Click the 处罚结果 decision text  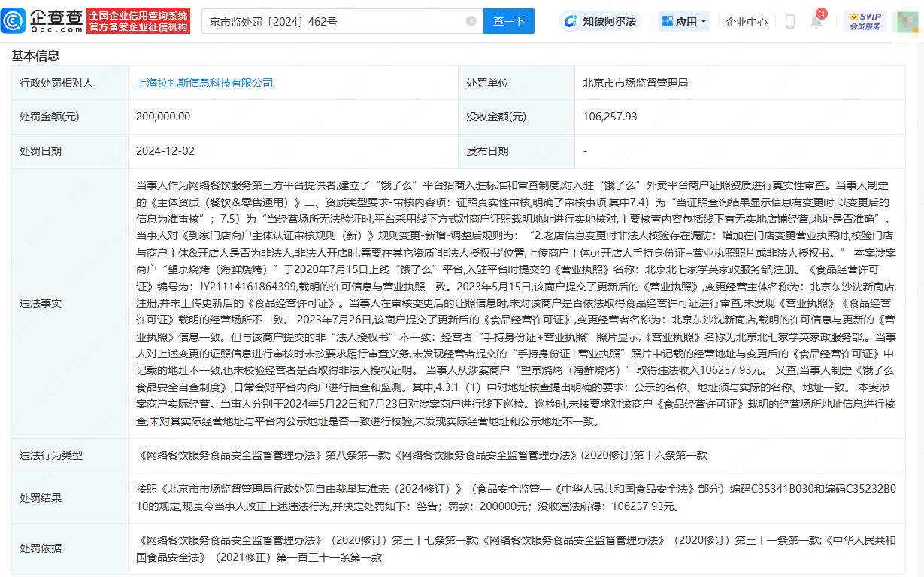pyautogui.click(x=516, y=497)
